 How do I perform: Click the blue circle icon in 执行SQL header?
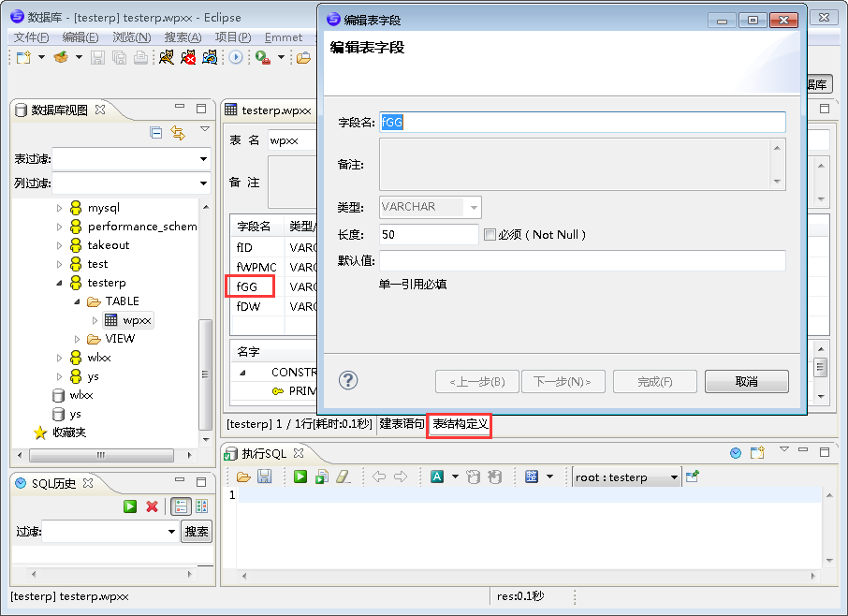click(736, 453)
